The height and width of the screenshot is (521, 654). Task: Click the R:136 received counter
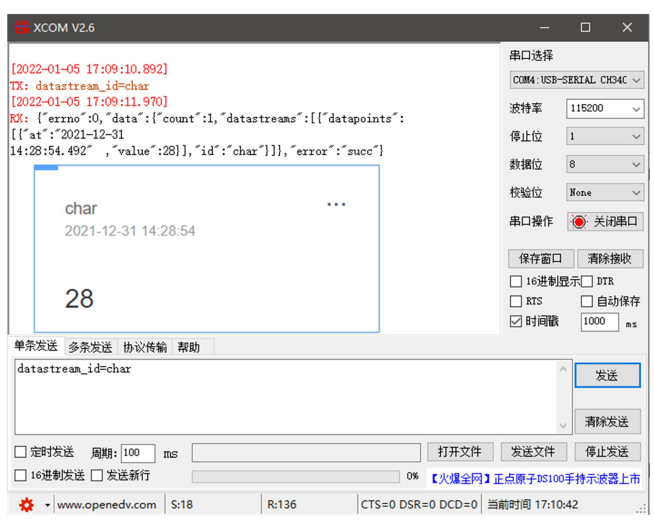click(282, 505)
